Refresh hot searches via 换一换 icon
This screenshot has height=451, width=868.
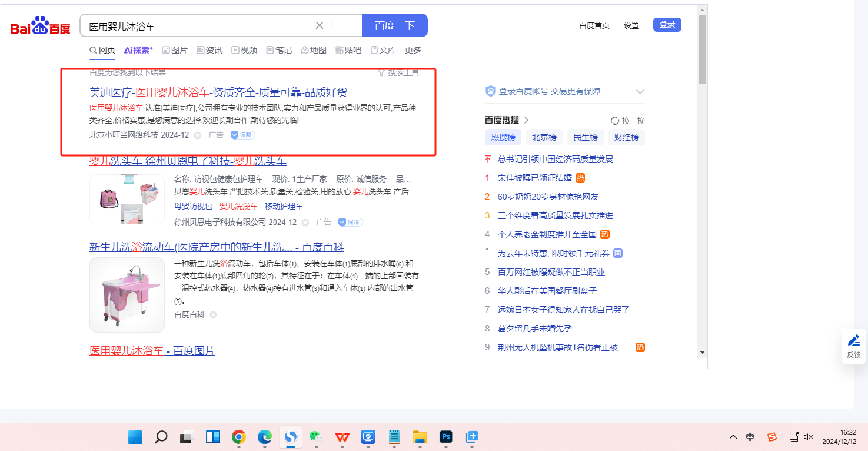click(615, 121)
